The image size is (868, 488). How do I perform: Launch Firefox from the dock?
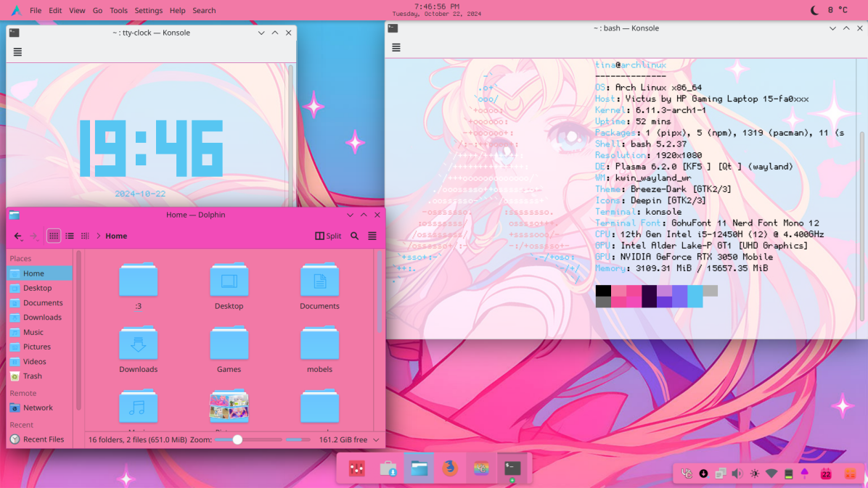pyautogui.click(x=450, y=468)
